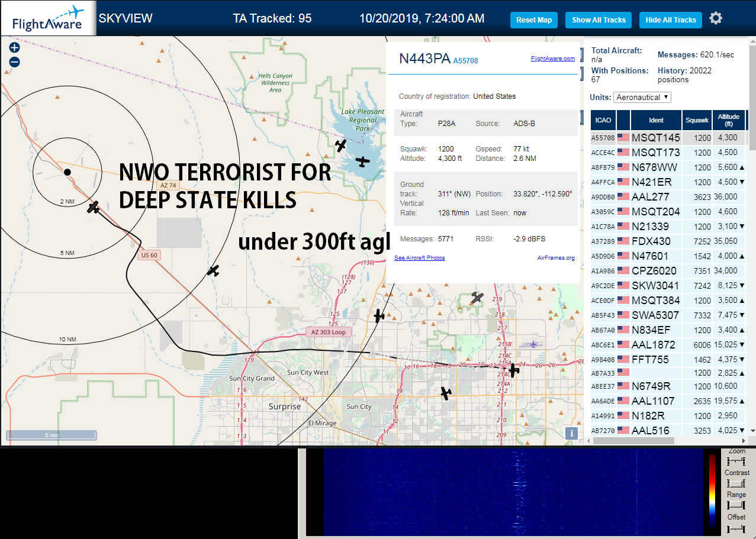Sort table by Ident column header
This screenshot has height=539, width=756.
tap(657, 120)
